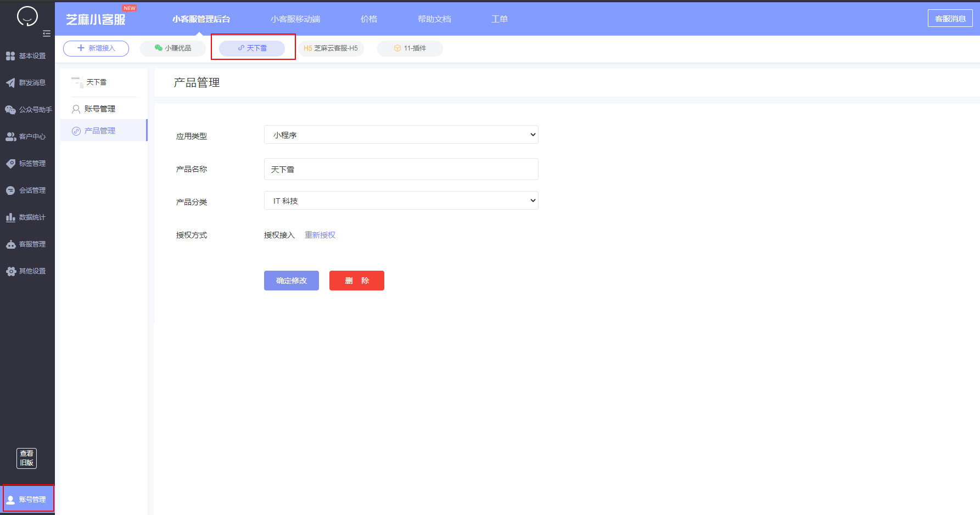This screenshot has width=980, height=515.
Task: Click the 天下雪 name in submenu header
Action: pos(97,82)
